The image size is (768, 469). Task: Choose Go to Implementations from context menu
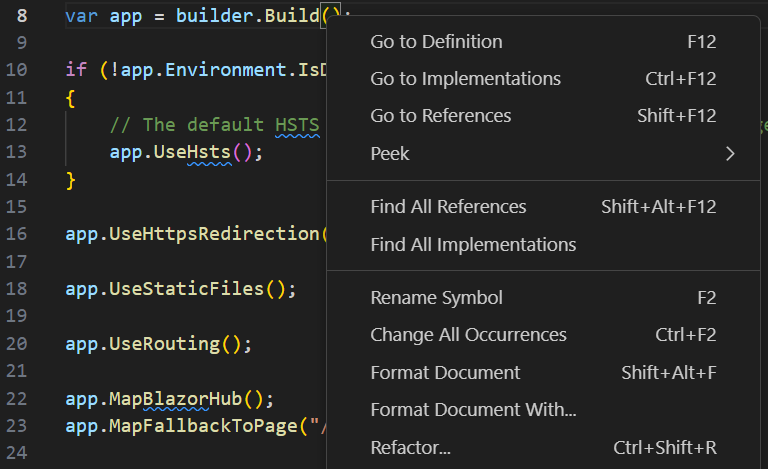click(465, 79)
